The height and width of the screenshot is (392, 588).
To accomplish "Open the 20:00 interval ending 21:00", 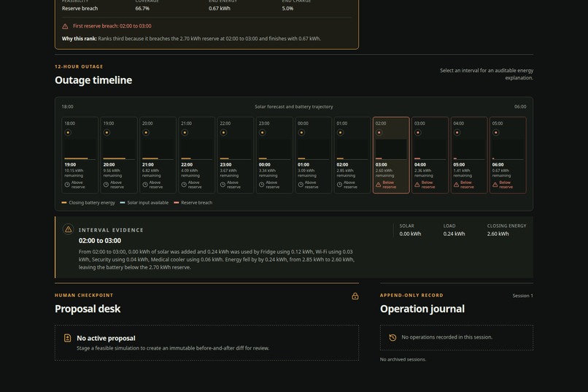I will (158, 155).
